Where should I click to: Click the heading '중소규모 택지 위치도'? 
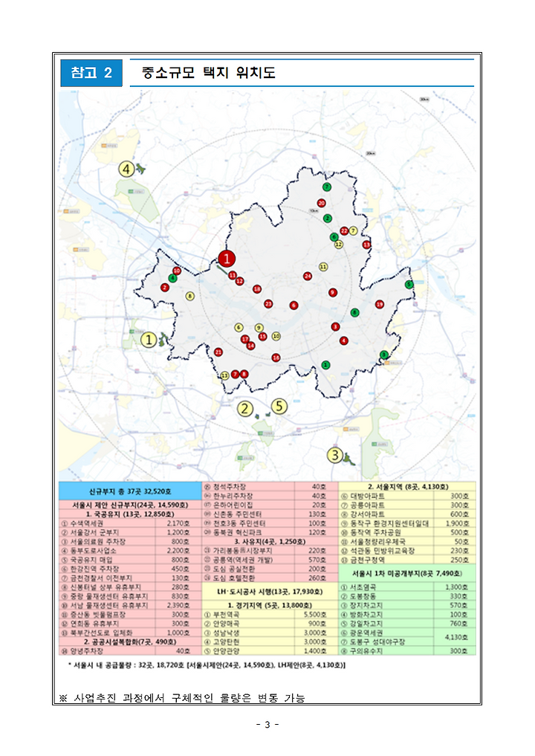pos(209,72)
